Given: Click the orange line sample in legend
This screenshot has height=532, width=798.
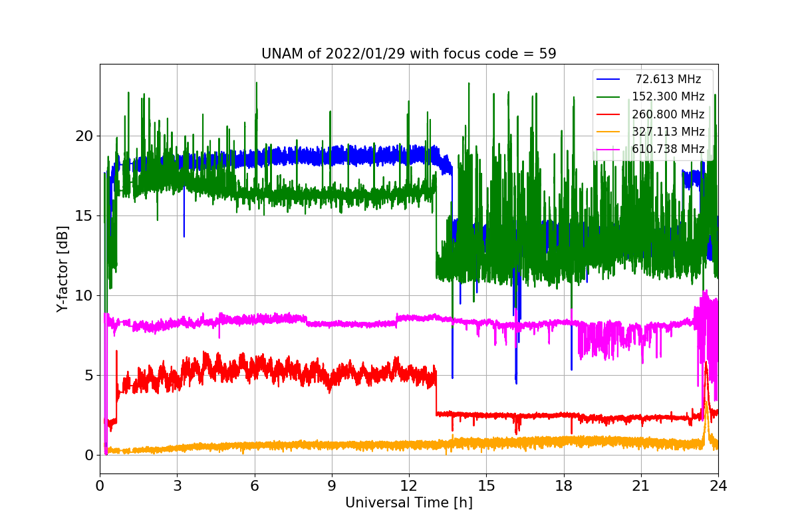Looking at the screenshot, I should [x=608, y=132].
